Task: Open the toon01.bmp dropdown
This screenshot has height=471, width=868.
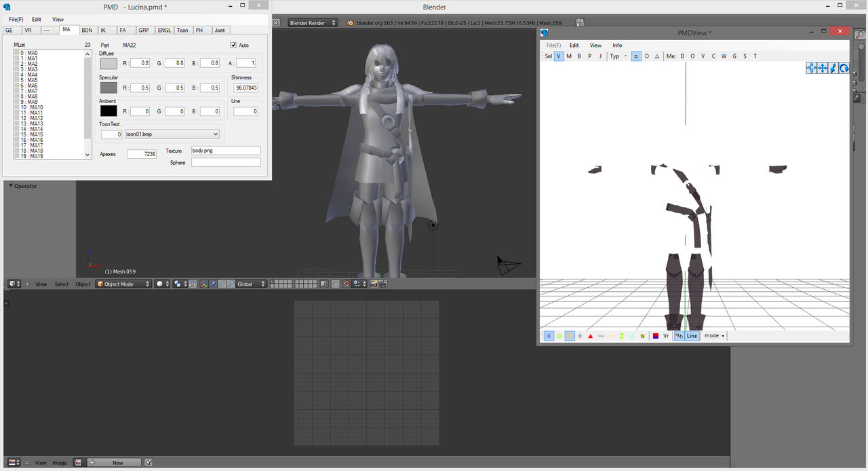Action: click(172, 134)
